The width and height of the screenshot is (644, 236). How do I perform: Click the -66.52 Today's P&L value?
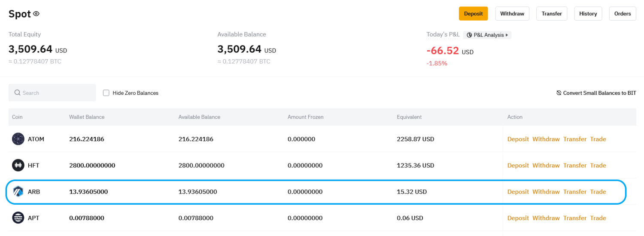(443, 50)
